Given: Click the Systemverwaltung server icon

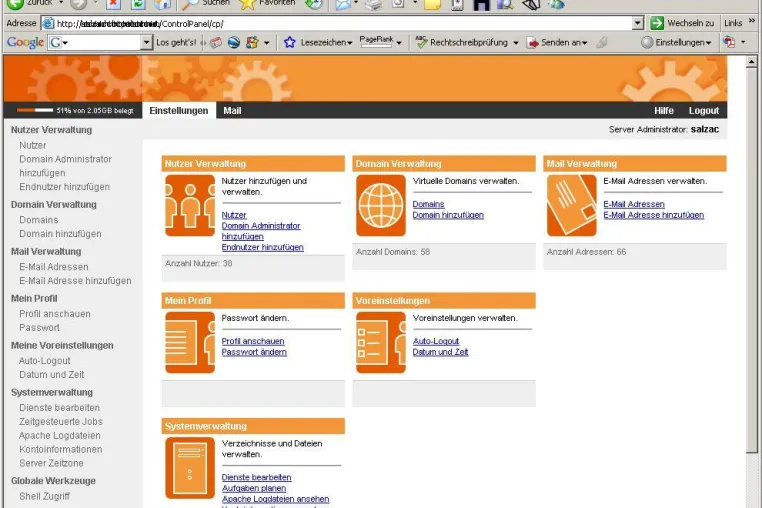Looking at the screenshot, I should [x=190, y=468].
